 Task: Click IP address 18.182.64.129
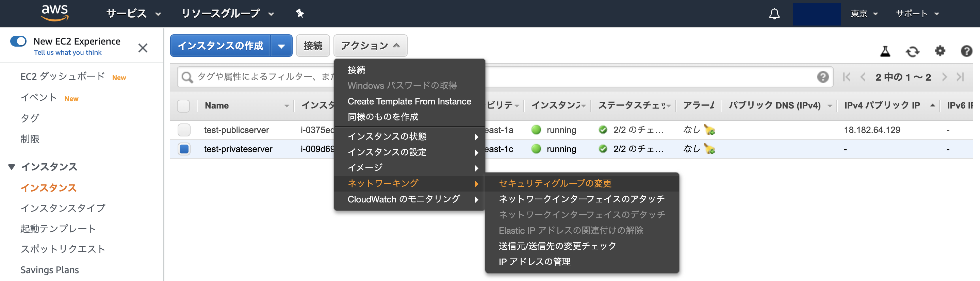[x=872, y=130]
